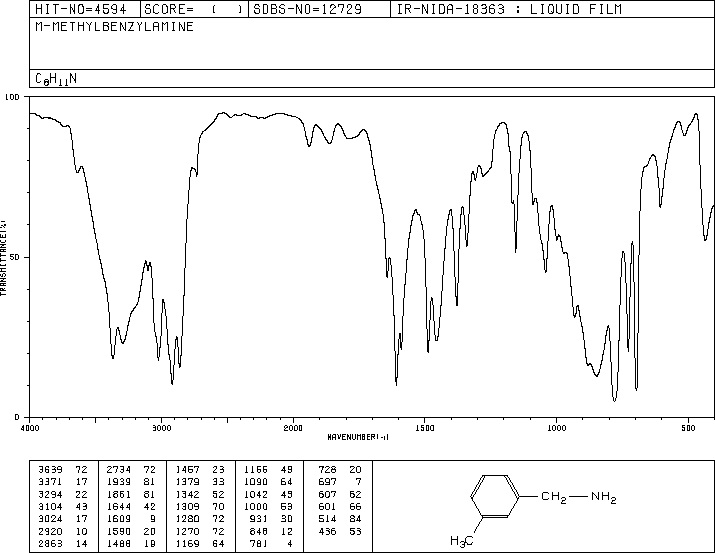Select peak value 3024 in the table

coord(50,519)
